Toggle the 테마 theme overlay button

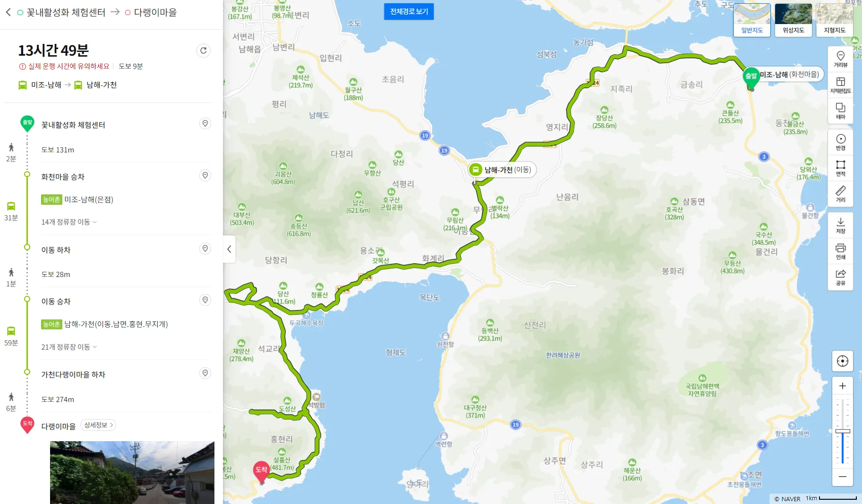coord(840,111)
